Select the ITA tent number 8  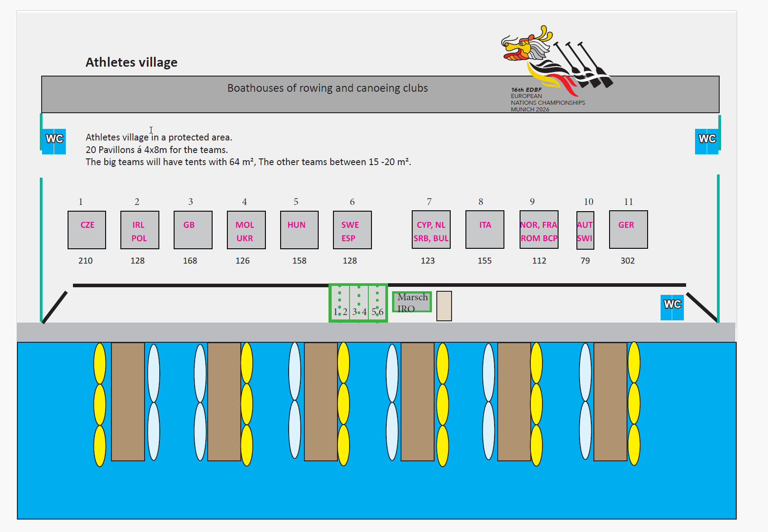tap(485, 230)
